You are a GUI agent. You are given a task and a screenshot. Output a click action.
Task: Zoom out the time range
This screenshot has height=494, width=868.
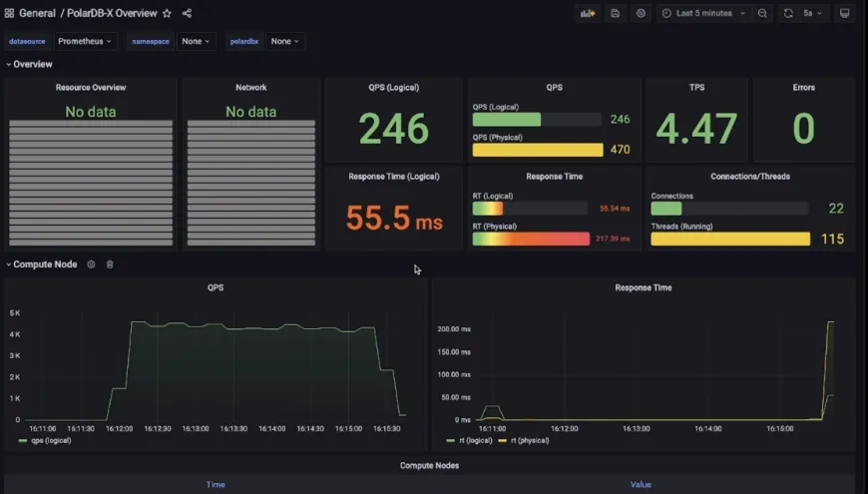(763, 13)
